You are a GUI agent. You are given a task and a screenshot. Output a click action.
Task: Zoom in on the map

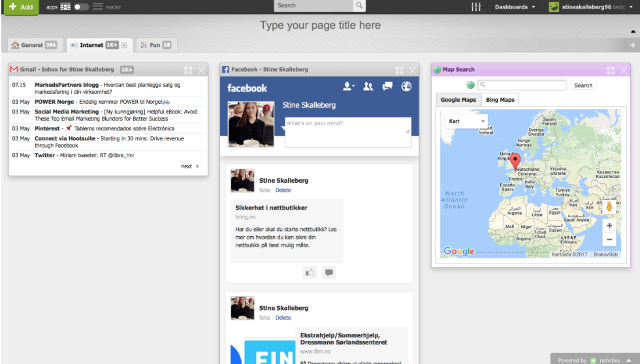point(609,226)
